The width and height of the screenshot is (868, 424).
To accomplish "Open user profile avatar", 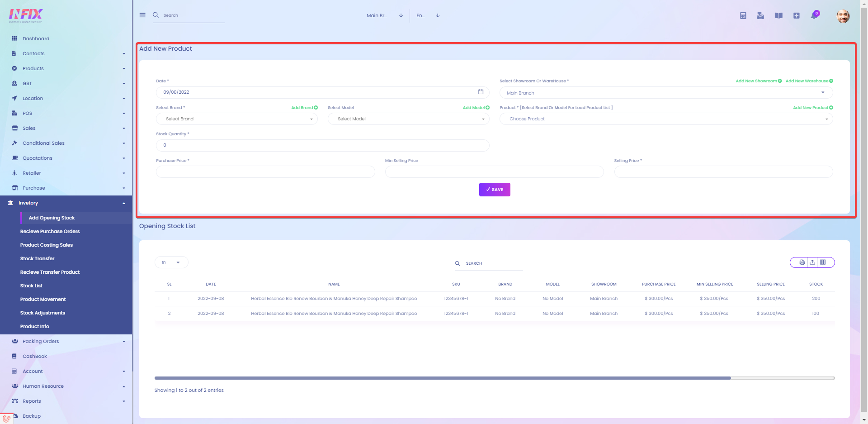I will click(843, 16).
